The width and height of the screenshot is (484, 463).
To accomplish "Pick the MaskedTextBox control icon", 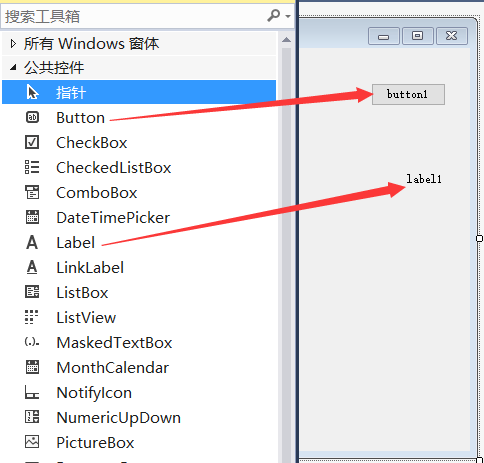I will click(x=32, y=342).
